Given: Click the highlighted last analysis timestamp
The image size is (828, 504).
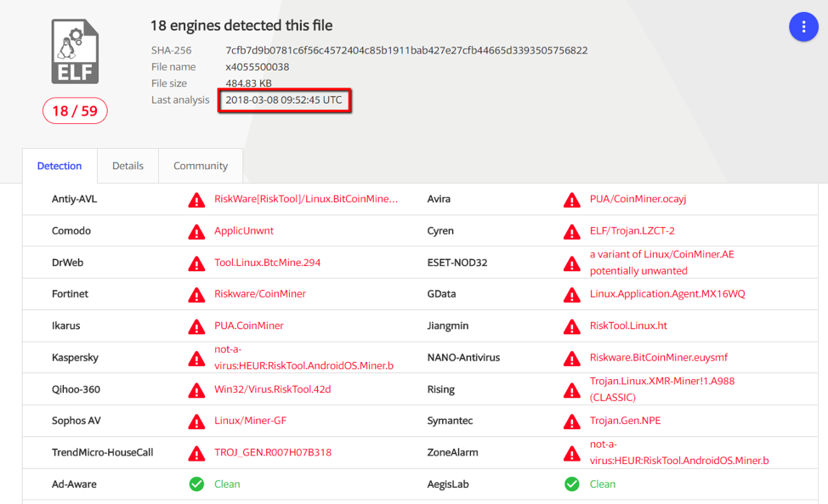Looking at the screenshot, I should (284, 100).
